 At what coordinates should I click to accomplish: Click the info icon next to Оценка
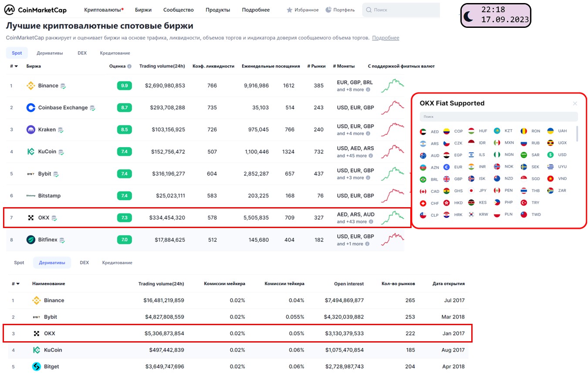[x=129, y=66]
